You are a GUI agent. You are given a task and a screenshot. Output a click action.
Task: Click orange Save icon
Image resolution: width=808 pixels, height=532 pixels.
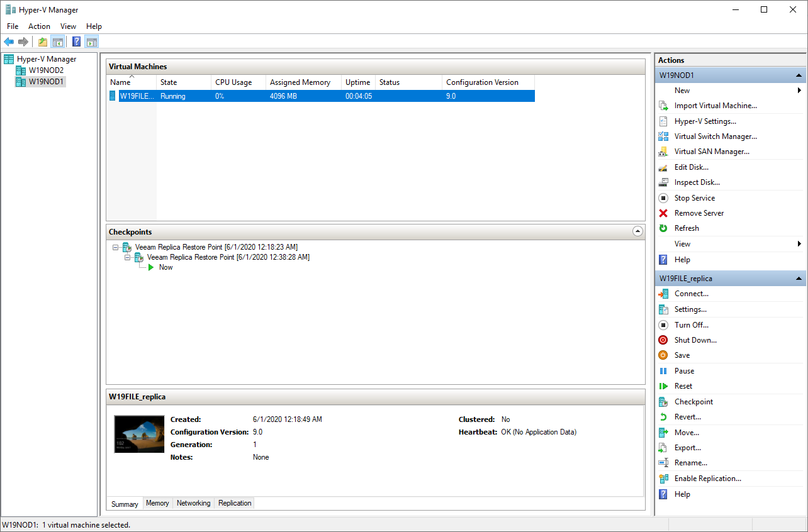(663, 355)
